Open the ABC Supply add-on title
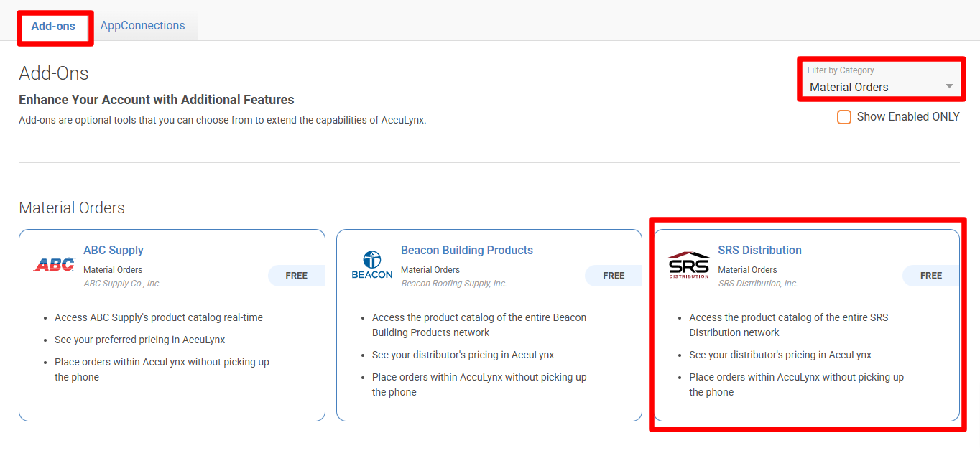This screenshot has height=466, width=980. (x=114, y=250)
